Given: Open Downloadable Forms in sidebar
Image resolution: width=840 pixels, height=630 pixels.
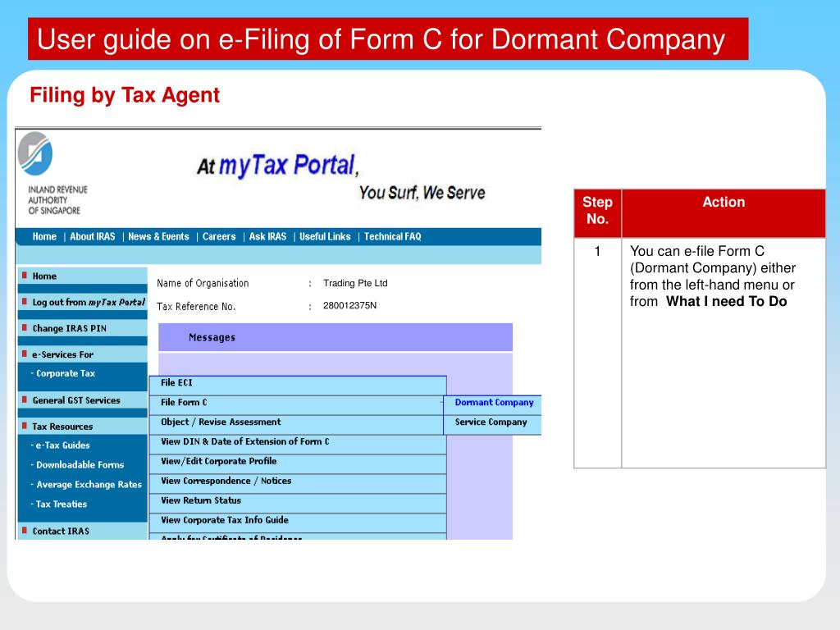Looking at the screenshot, I should click(78, 465).
